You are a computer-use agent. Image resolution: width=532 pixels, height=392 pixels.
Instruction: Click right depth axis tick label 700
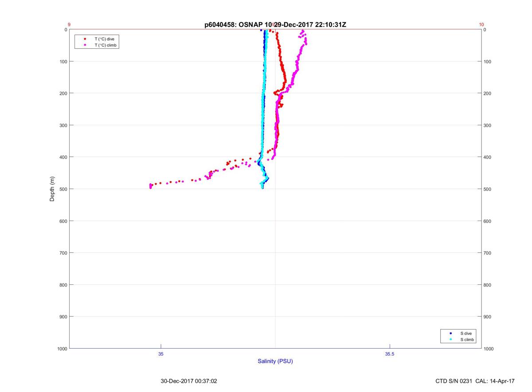point(487,253)
